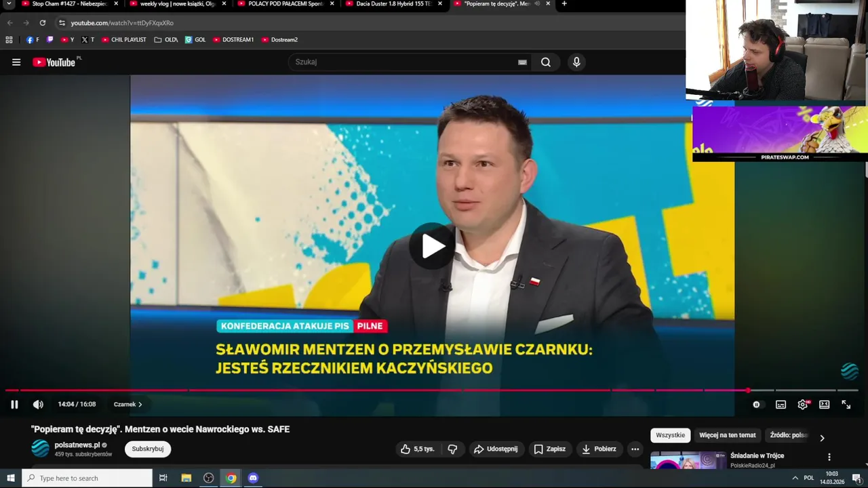The height and width of the screenshot is (488, 868).
Task: Select the "Źródło: polsa..." chip
Action: click(x=789, y=435)
